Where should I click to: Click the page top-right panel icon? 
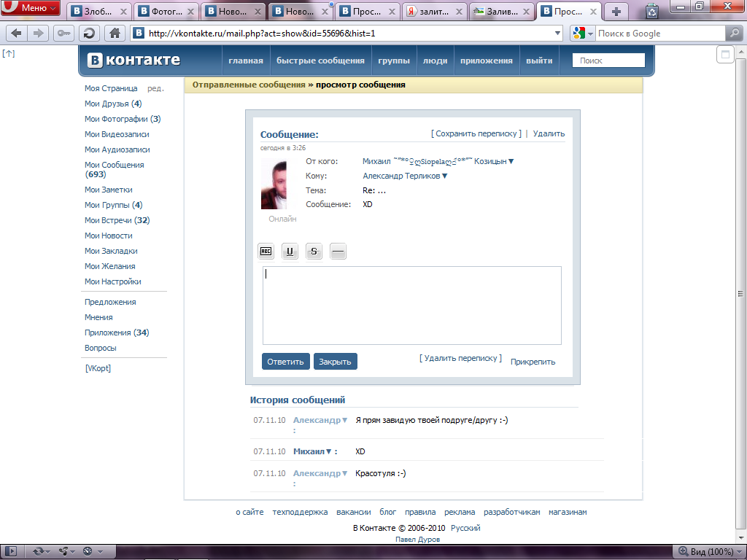click(725, 54)
